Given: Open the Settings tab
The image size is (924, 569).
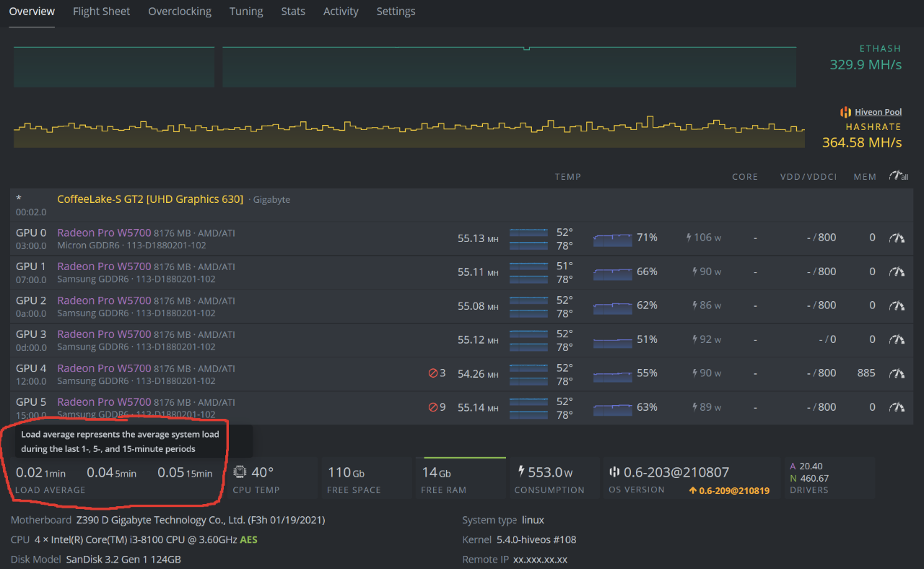Looking at the screenshot, I should pyautogui.click(x=396, y=12).
